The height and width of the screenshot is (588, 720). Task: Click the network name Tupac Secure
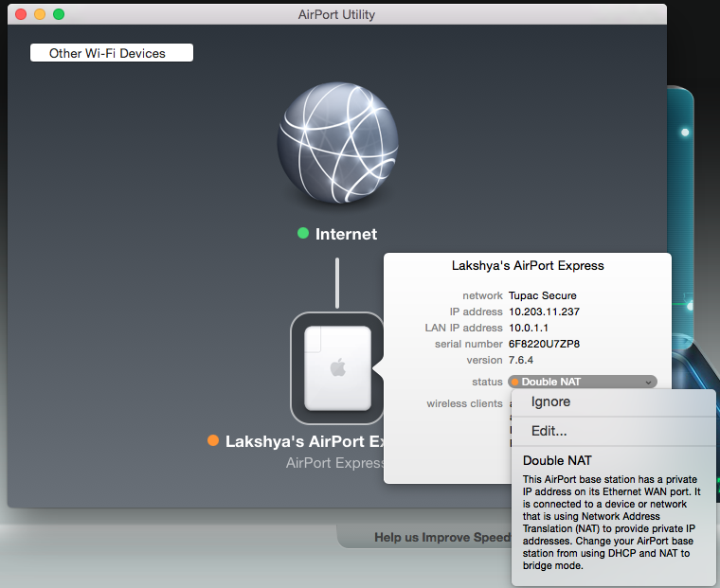tap(542, 295)
